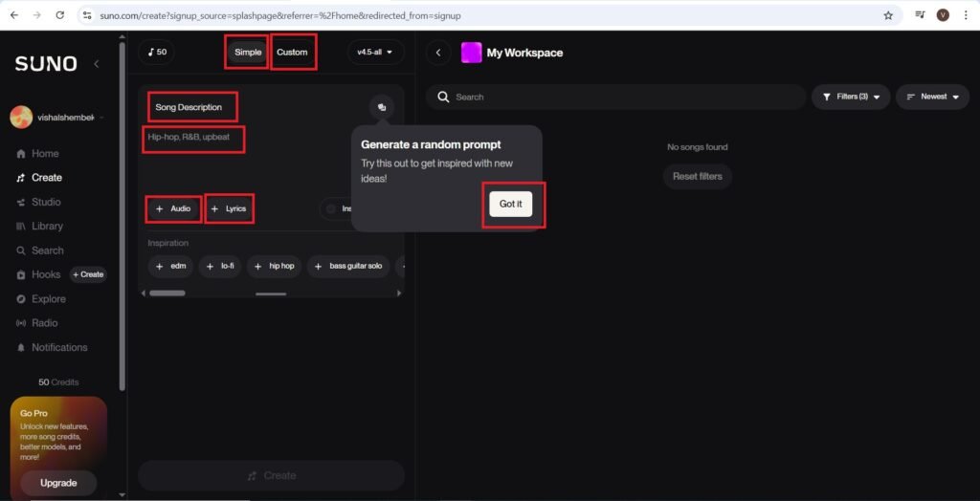Switch to Custom mode tab
The image size is (980, 501).
click(292, 53)
